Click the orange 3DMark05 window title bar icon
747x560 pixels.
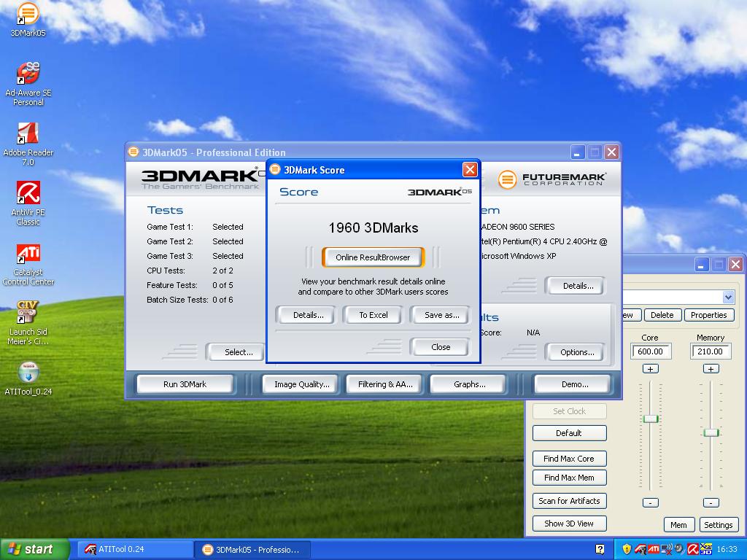click(133, 152)
